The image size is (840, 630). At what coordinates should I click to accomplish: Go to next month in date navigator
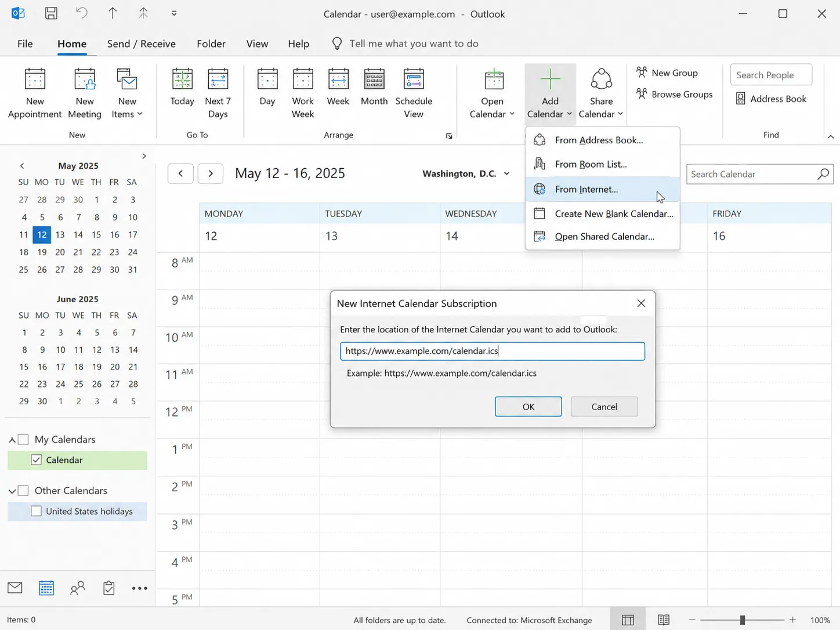[x=144, y=156]
